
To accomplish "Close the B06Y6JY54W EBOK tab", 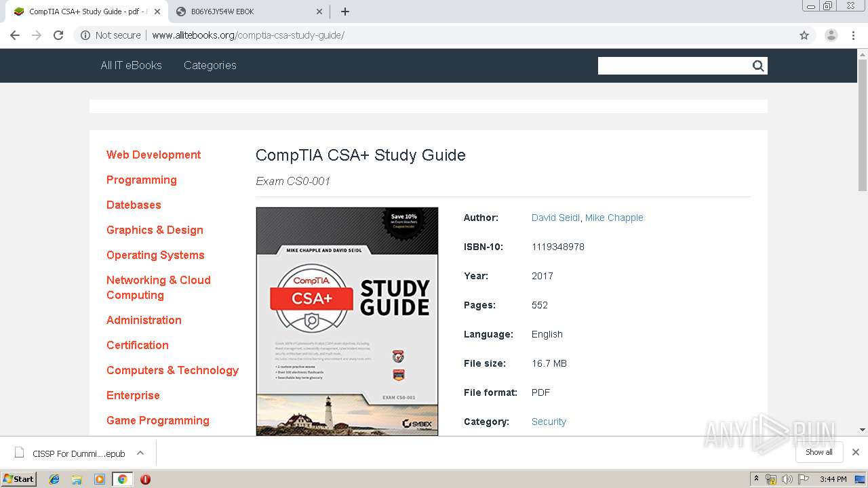I will click(x=319, y=12).
